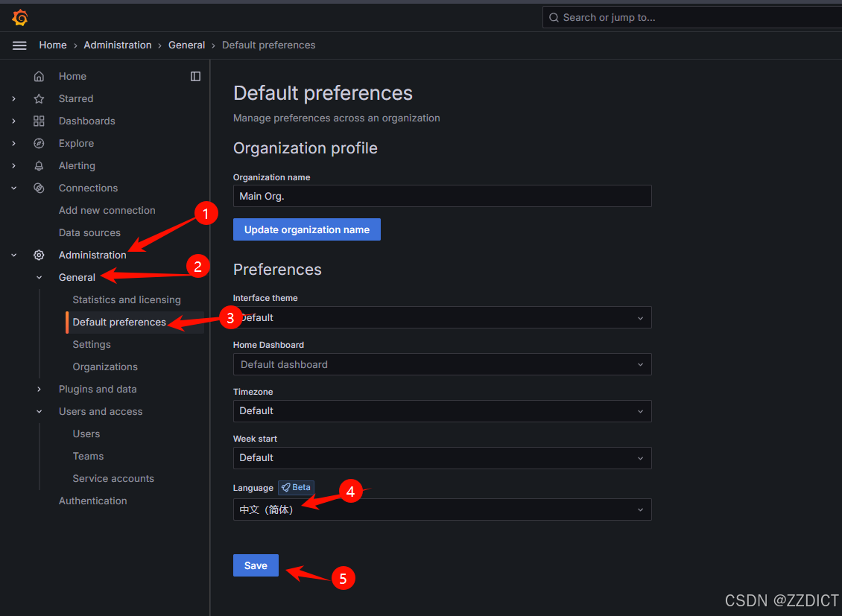This screenshot has width=842, height=616.
Task: Click the Administration gear icon
Action: click(39, 255)
